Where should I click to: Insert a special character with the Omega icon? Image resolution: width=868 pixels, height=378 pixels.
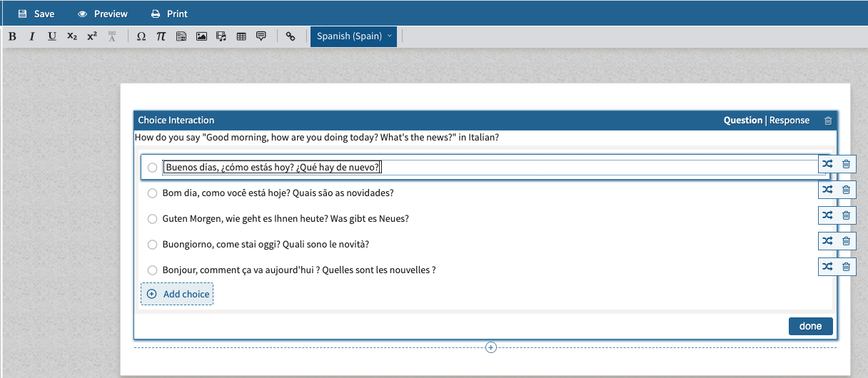click(141, 36)
